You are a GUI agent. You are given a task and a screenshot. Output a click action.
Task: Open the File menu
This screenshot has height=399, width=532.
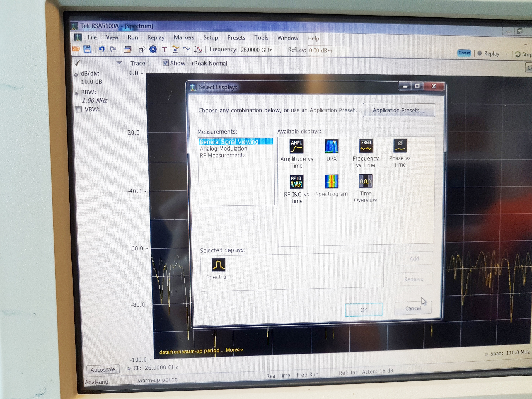click(92, 37)
